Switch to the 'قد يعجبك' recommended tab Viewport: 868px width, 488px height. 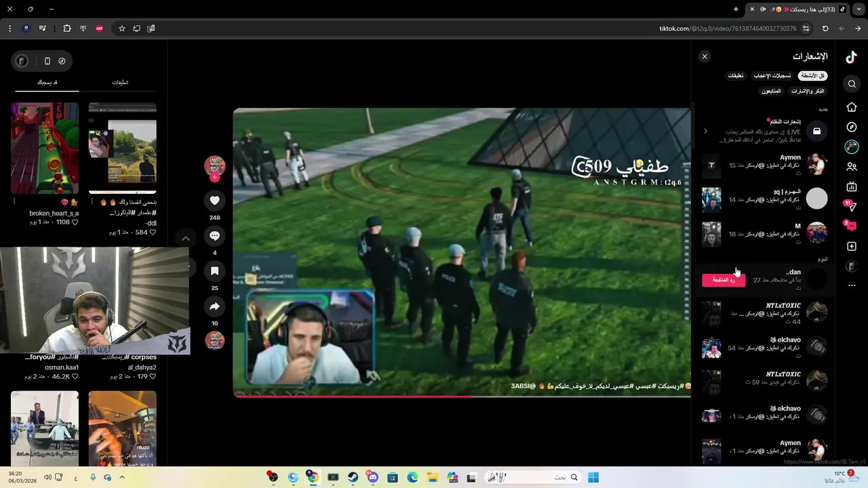(47, 83)
